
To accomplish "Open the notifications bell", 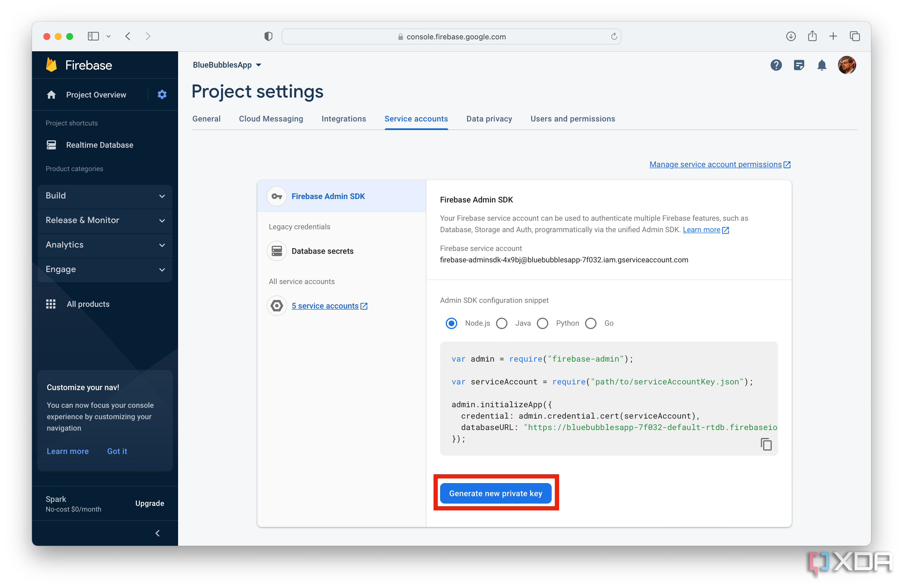I will pos(821,65).
